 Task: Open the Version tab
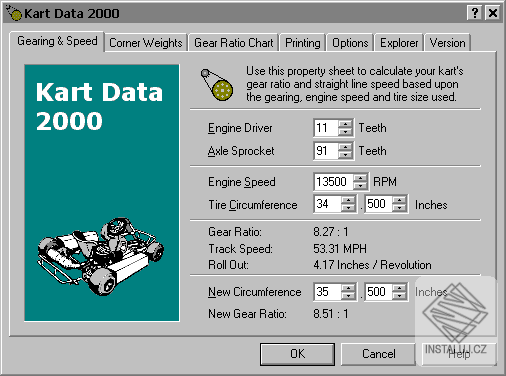[x=447, y=43]
